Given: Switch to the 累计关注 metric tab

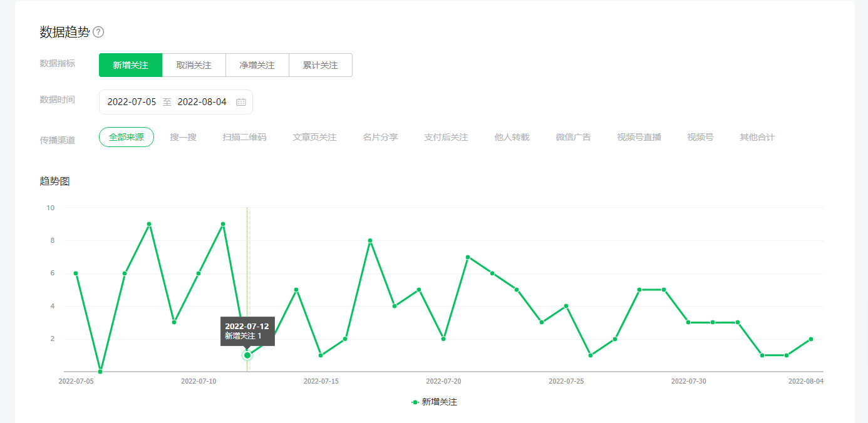Looking at the screenshot, I should point(320,65).
